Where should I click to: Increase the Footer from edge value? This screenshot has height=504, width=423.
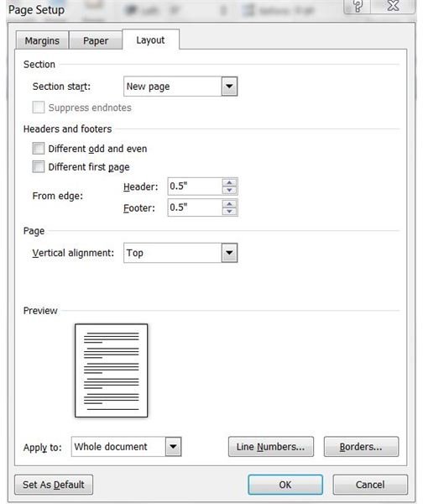229,203
